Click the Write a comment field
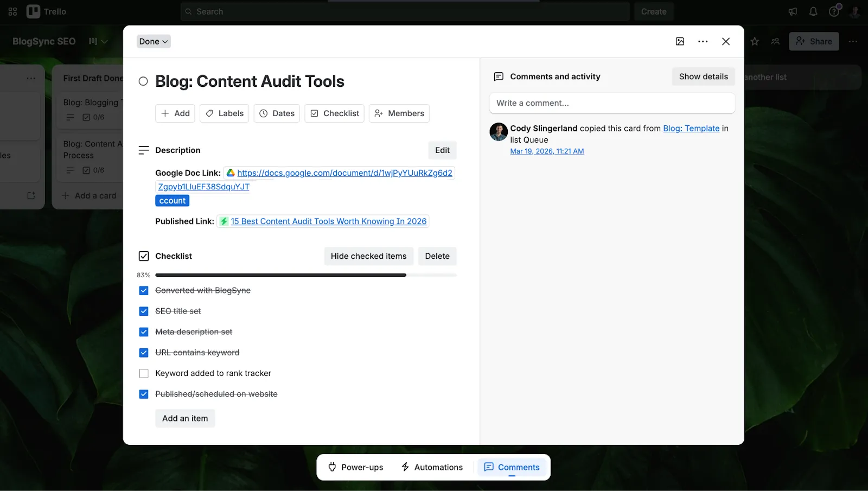Image resolution: width=868 pixels, height=491 pixels. click(612, 103)
